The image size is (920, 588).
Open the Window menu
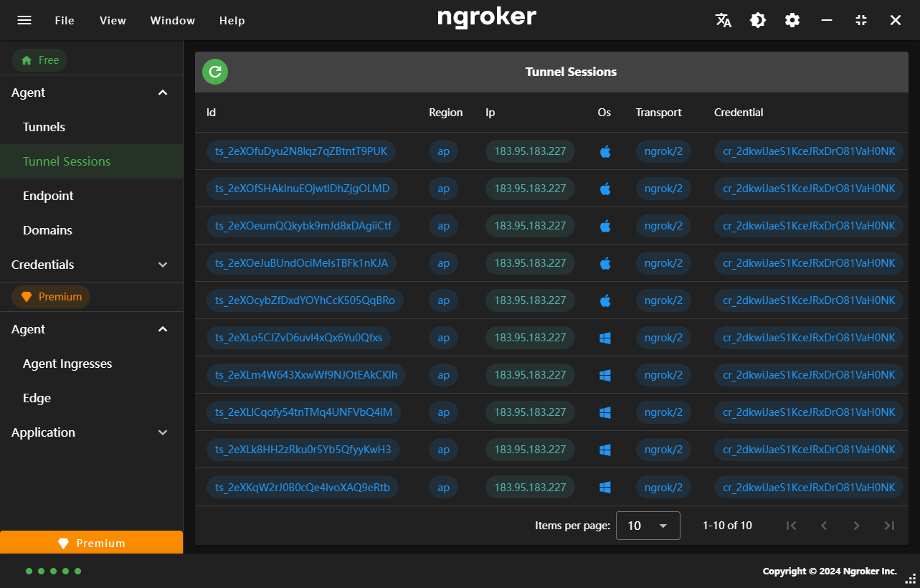click(172, 20)
